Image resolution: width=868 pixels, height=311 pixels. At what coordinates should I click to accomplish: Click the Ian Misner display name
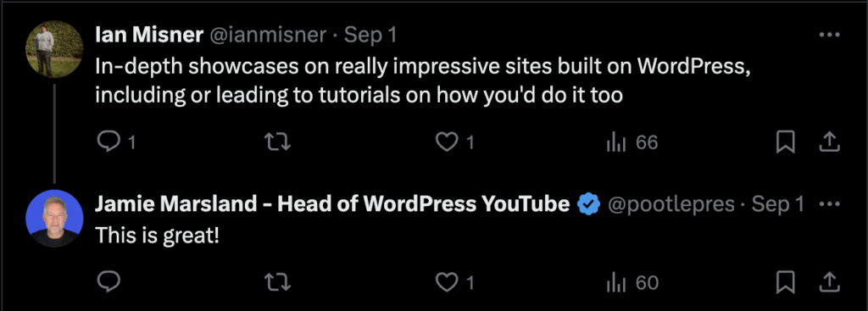click(149, 36)
